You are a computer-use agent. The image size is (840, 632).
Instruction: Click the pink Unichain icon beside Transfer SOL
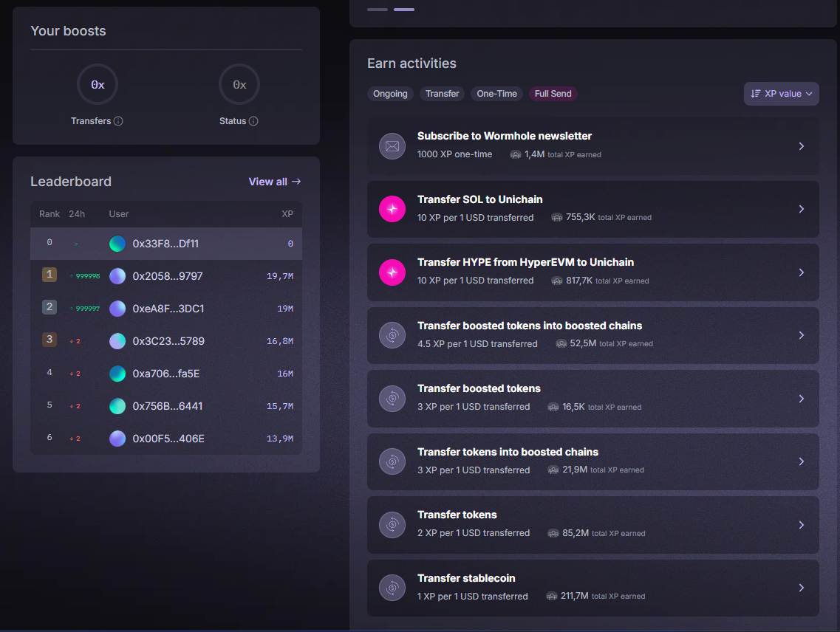coord(392,210)
